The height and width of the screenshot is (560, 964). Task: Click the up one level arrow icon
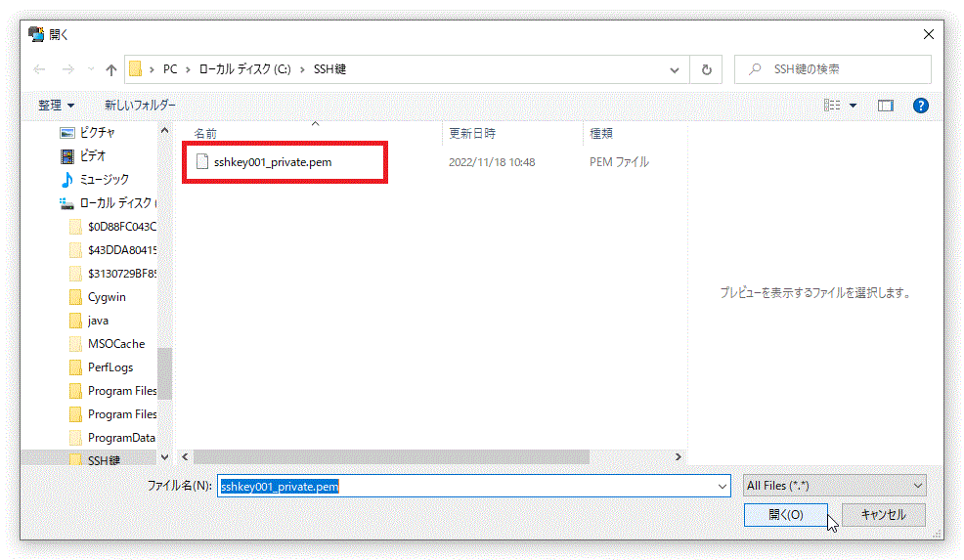[111, 69]
